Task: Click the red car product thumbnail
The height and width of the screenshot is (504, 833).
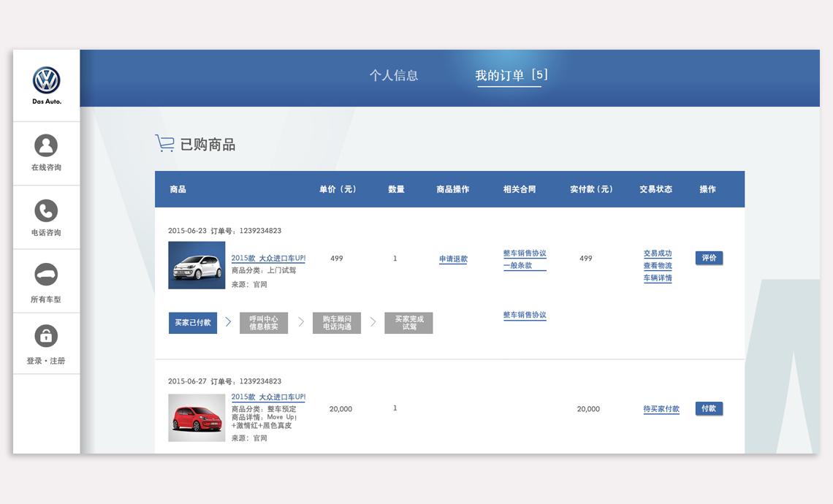Action: pos(197,418)
